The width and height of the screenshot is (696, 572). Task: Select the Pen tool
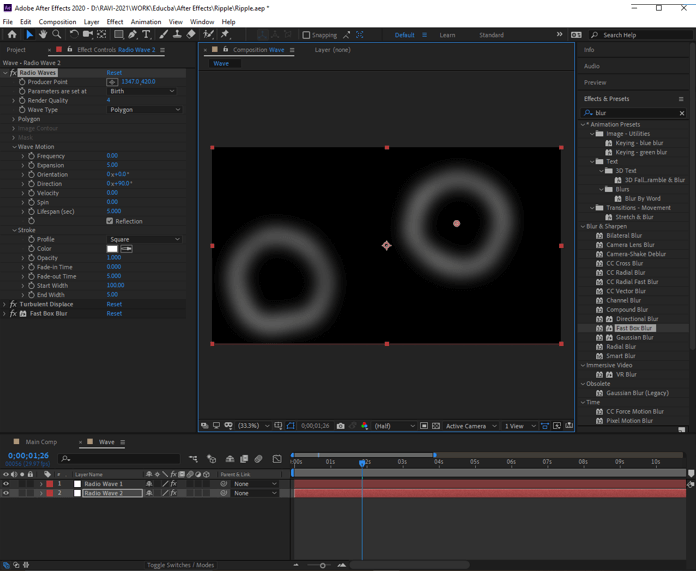pos(132,35)
